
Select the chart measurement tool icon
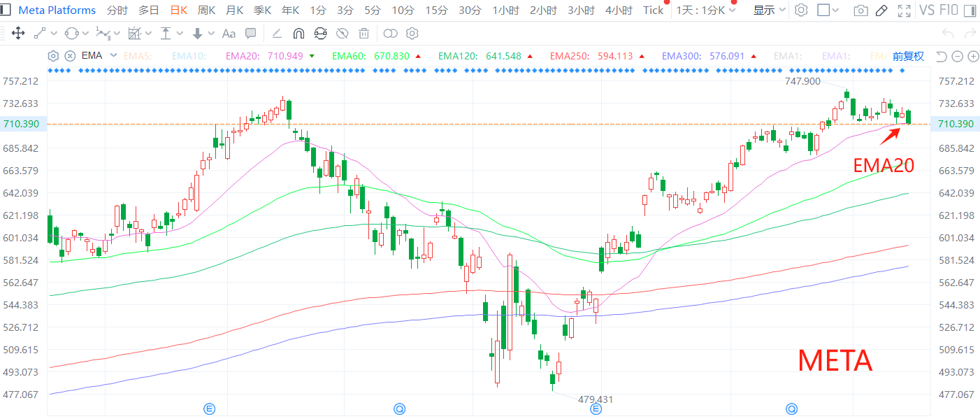tap(135, 34)
